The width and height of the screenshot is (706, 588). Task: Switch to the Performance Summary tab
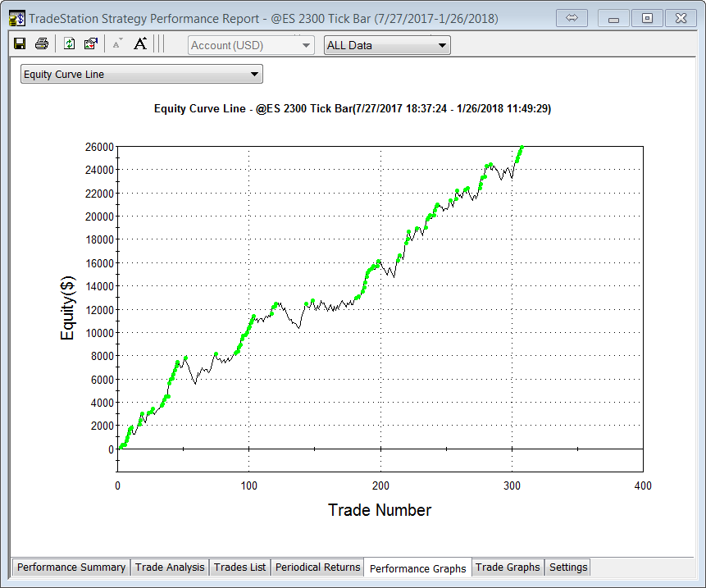pyautogui.click(x=71, y=567)
